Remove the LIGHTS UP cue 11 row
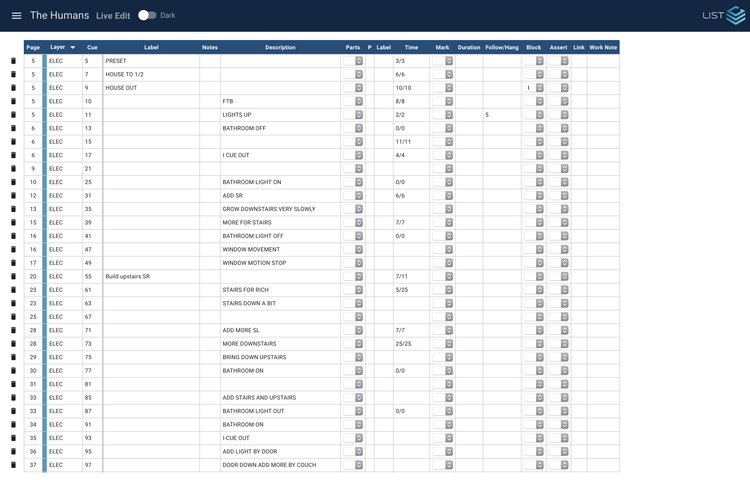The width and height of the screenshot is (750, 480). [13, 115]
